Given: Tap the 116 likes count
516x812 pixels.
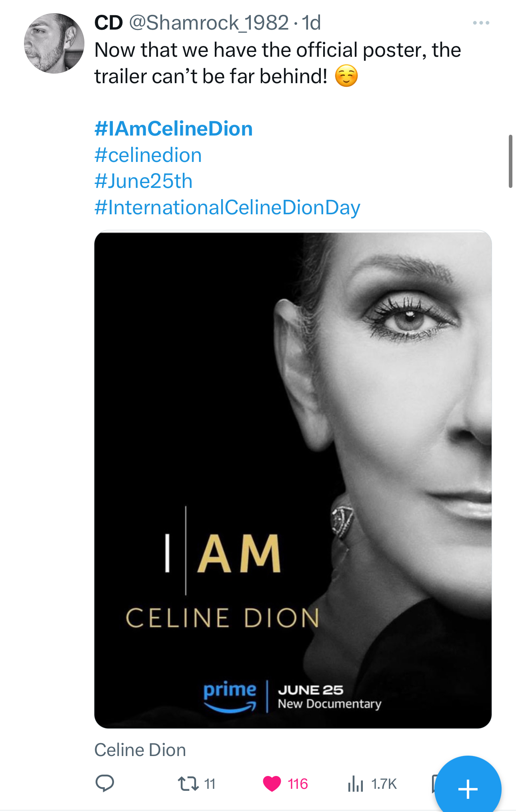Looking at the screenshot, I should tap(298, 784).
